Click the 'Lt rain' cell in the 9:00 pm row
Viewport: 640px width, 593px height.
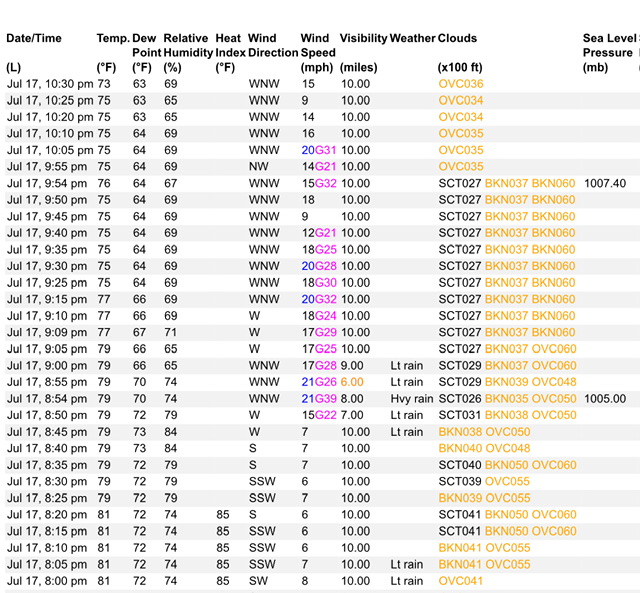[407, 365]
